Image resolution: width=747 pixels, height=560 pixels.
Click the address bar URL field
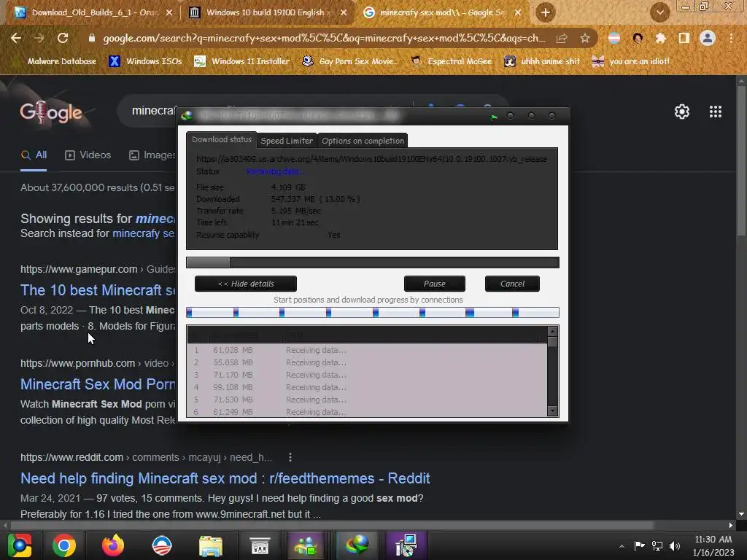(324, 38)
